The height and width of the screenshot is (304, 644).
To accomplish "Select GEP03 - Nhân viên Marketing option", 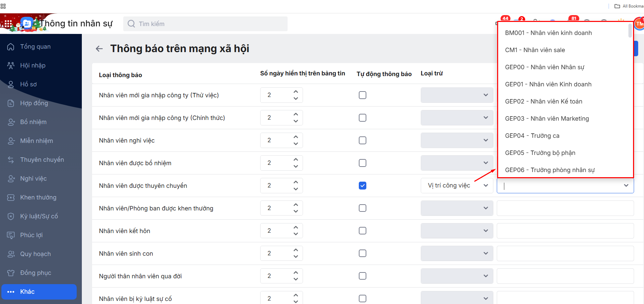I will pos(547,119).
